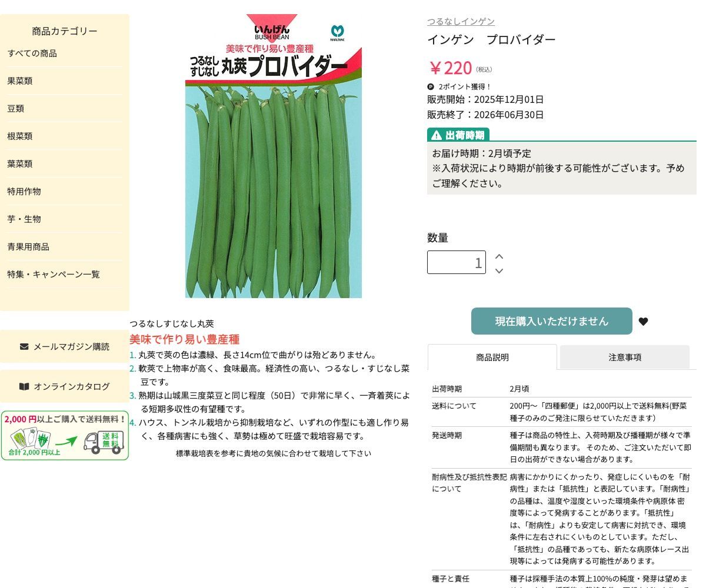The image size is (706, 588).
Task: Click the points P icon
Action: click(431, 86)
